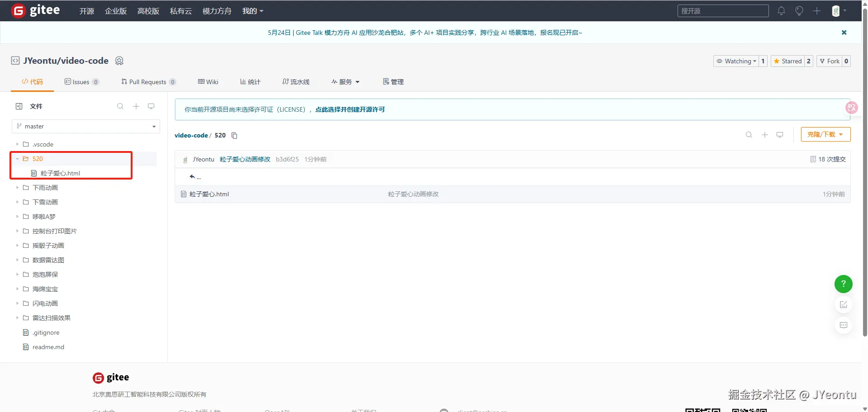The width and height of the screenshot is (868, 412).
Task: Click 私有云 in top navigation
Action: (x=181, y=11)
